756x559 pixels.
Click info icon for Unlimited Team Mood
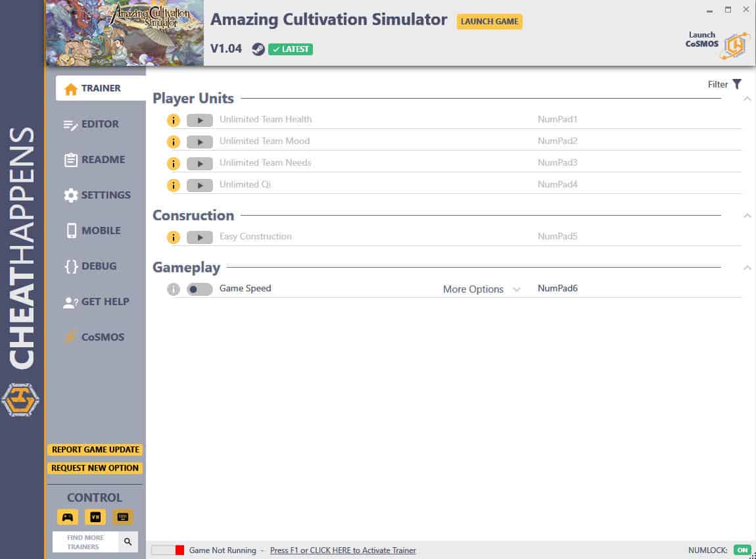coord(173,142)
